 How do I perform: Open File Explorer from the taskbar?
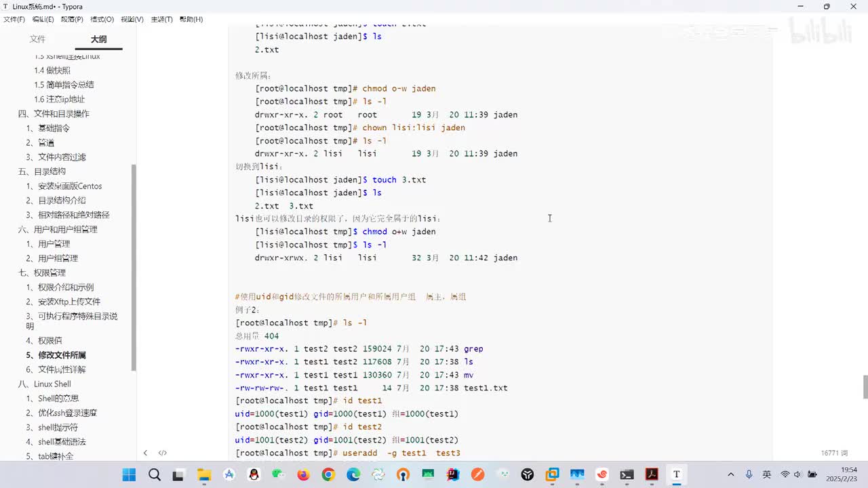click(204, 474)
